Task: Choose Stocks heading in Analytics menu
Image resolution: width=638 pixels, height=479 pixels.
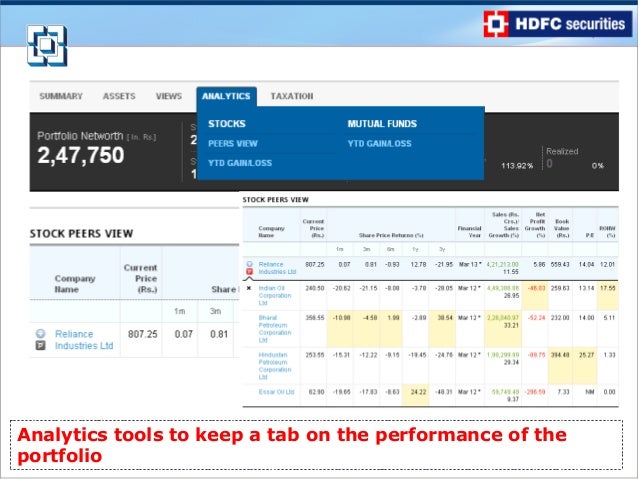Action: [227, 124]
